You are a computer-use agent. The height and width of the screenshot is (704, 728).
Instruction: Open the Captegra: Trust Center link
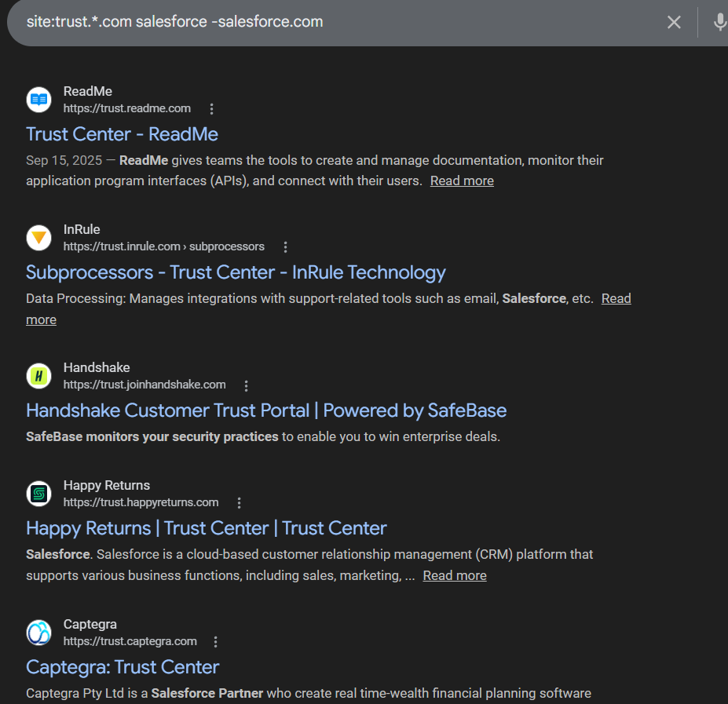click(123, 667)
